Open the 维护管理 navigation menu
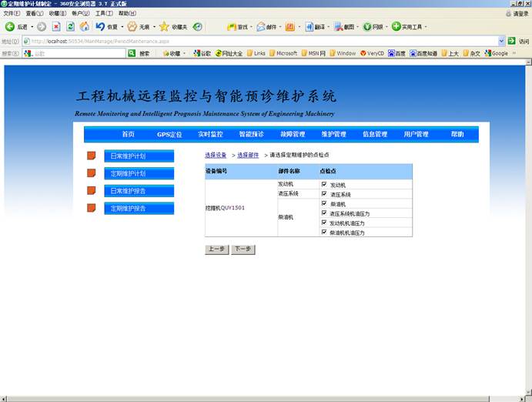This screenshot has height=402, width=532. tap(333, 135)
